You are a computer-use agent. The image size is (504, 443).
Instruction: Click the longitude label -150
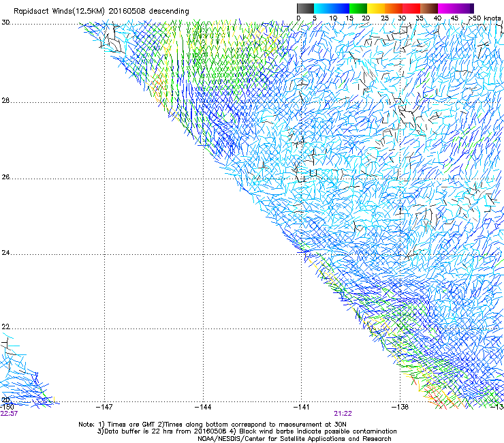6,407
